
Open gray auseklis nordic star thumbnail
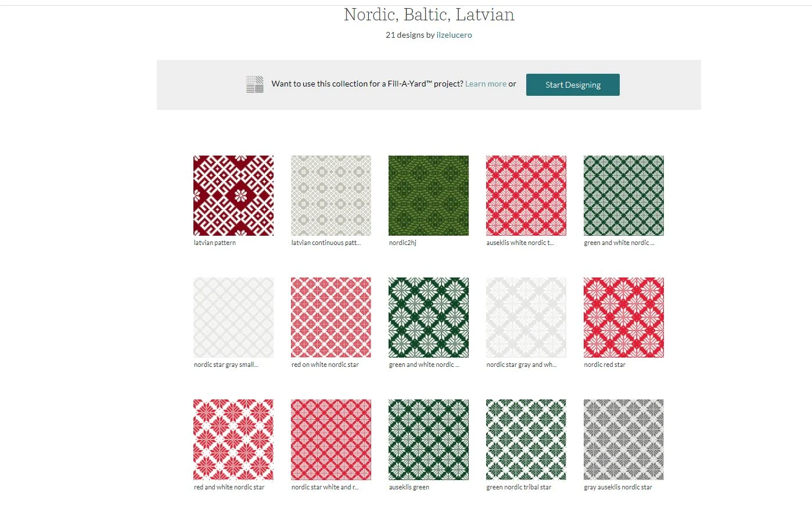624,439
